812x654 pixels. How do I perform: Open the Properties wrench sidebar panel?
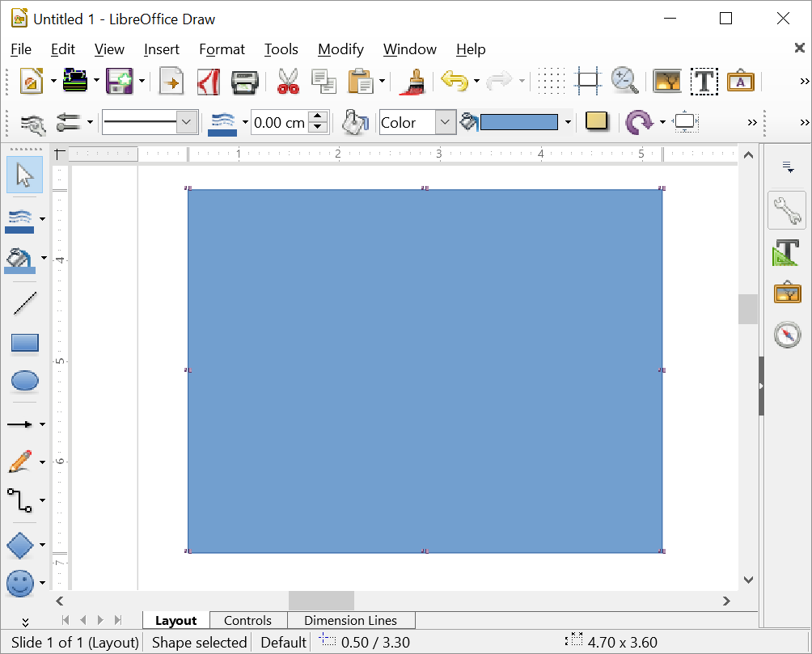787,211
